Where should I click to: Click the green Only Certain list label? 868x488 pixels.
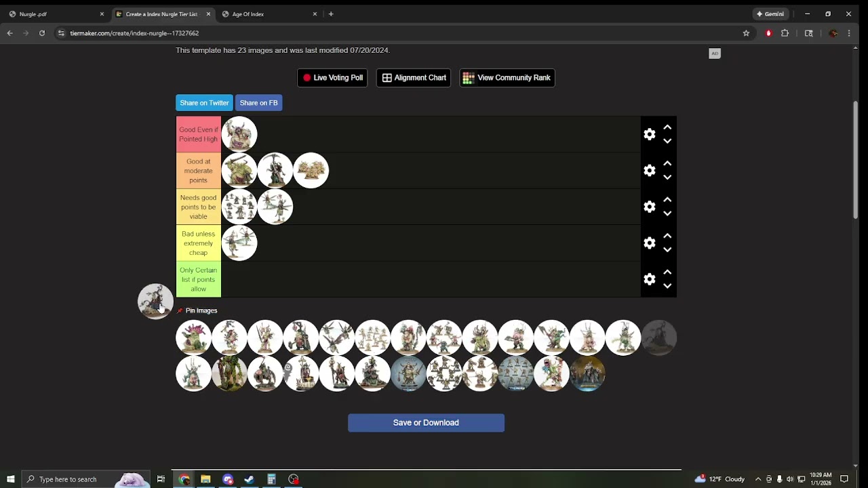[x=199, y=279]
